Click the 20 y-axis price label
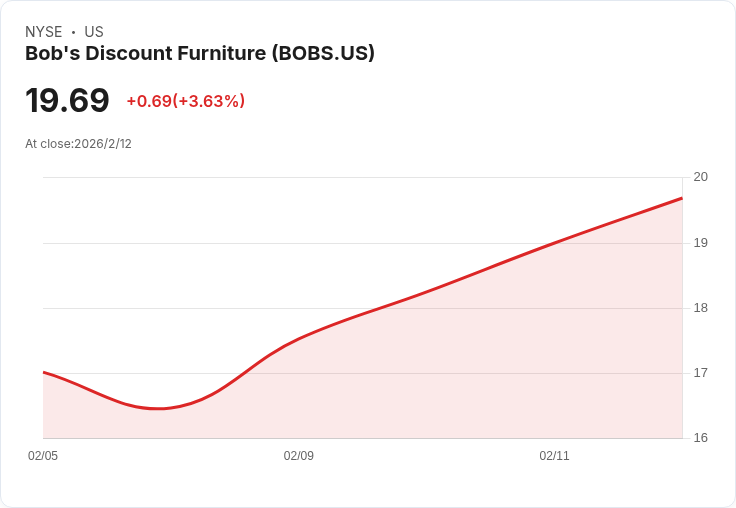The image size is (736, 508). [700, 177]
